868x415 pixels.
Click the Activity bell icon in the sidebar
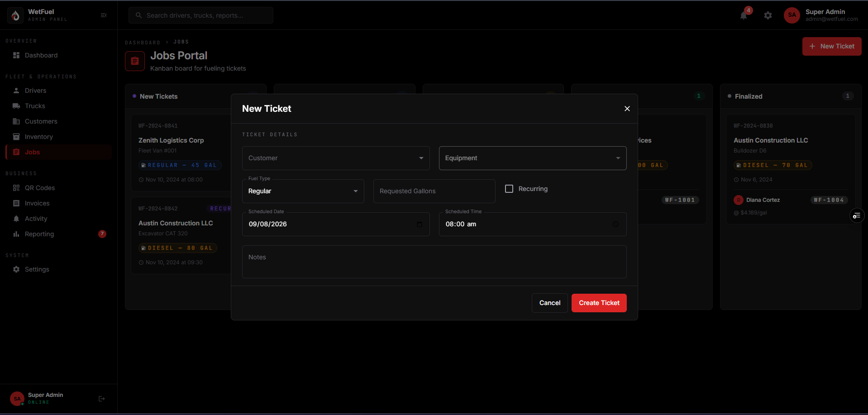[16, 219]
